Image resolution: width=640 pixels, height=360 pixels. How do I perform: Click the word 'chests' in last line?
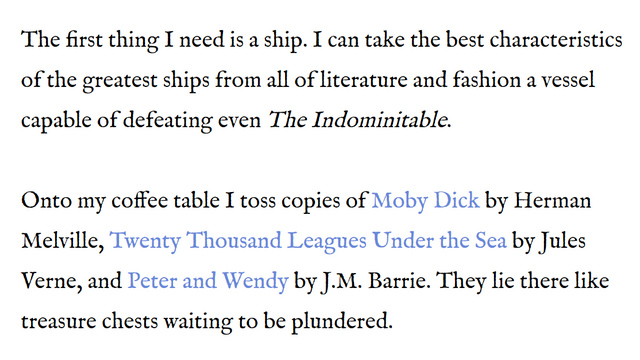coord(130,321)
